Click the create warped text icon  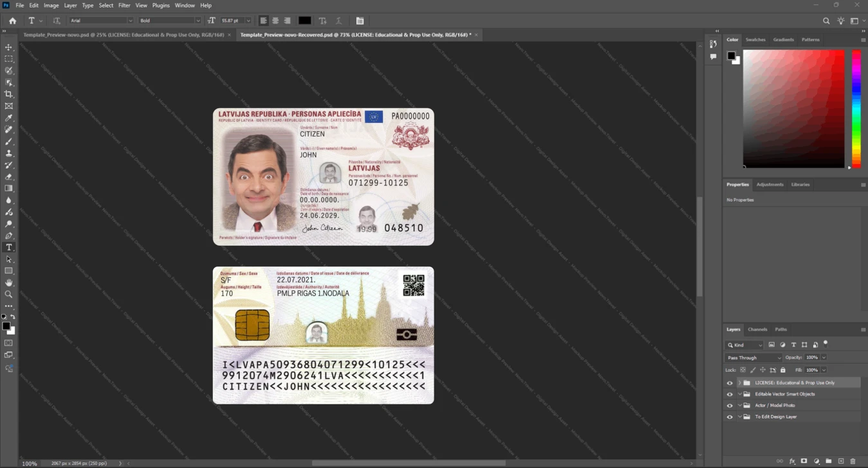(x=322, y=21)
